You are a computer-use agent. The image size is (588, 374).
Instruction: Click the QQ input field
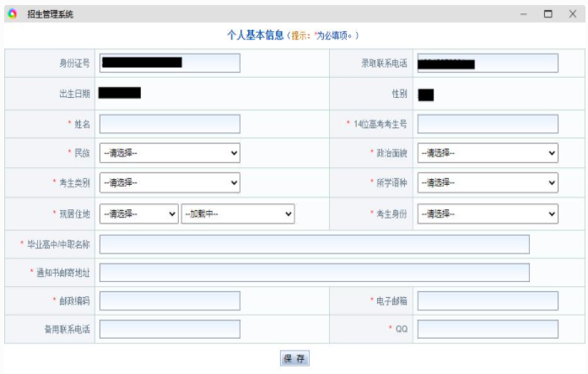[x=488, y=329]
